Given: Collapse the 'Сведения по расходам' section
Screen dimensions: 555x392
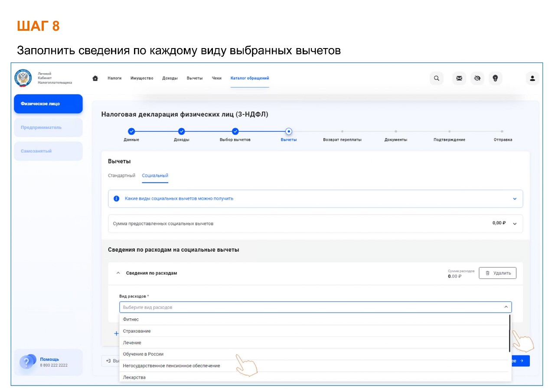Looking at the screenshot, I should click(x=118, y=273).
